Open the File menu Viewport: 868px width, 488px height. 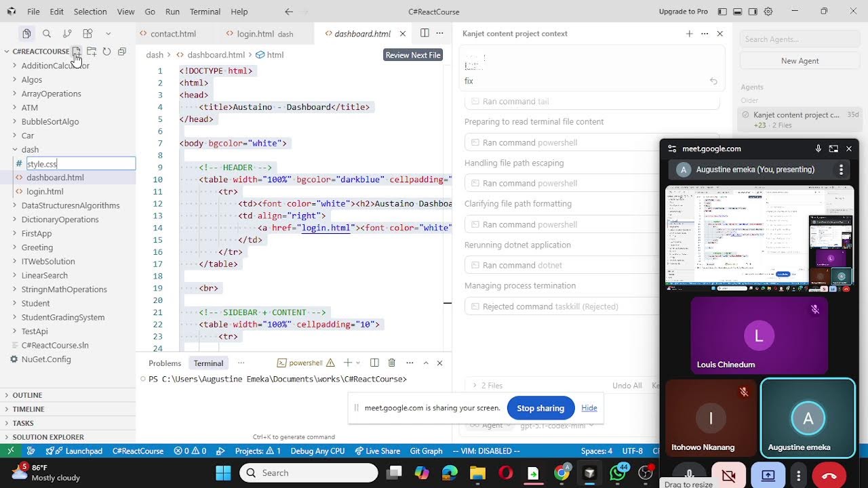[x=33, y=12]
